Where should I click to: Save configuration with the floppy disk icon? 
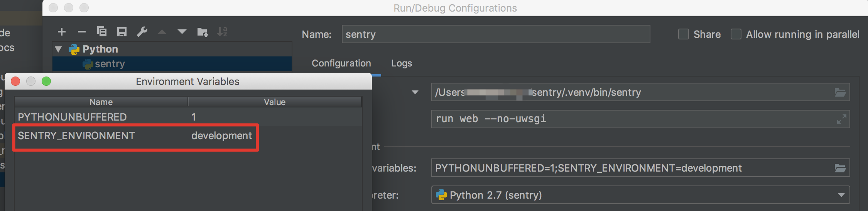pyautogui.click(x=122, y=32)
